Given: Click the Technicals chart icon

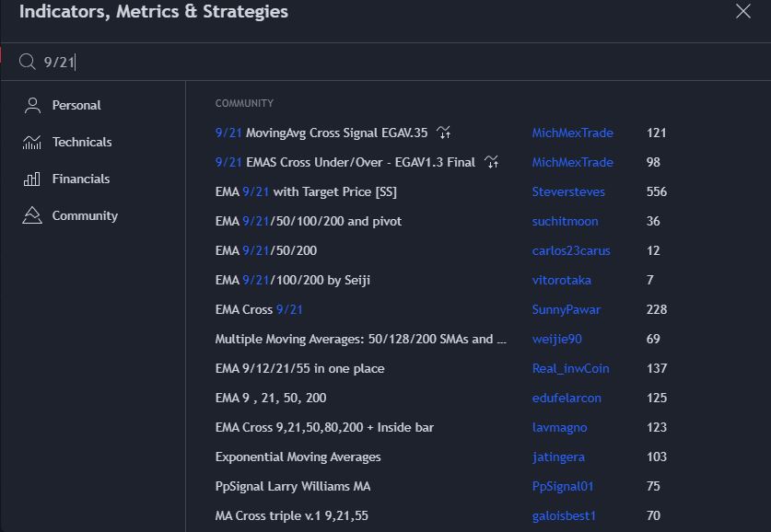Looking at the screenshot, I should [32, 142].
